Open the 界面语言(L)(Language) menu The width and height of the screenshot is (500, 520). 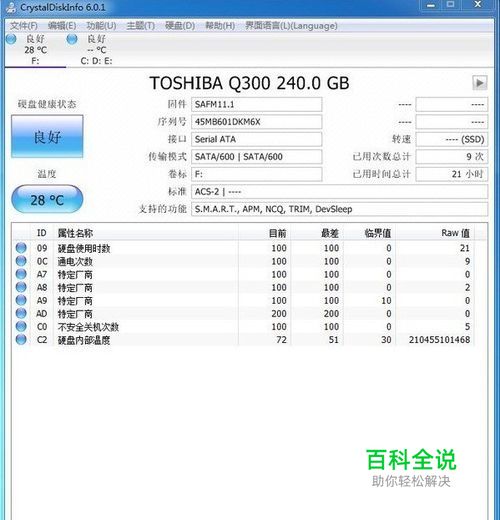pos(291,26)
